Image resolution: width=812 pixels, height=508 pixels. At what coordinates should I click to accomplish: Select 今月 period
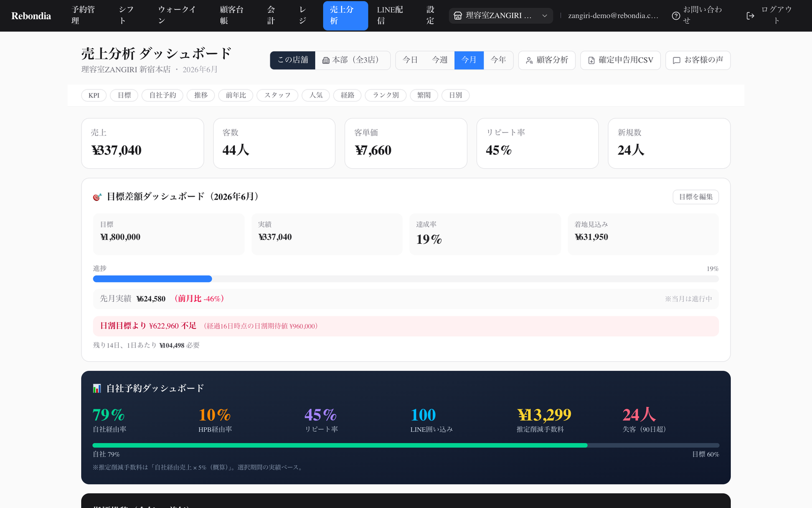(x=469, y=60)
